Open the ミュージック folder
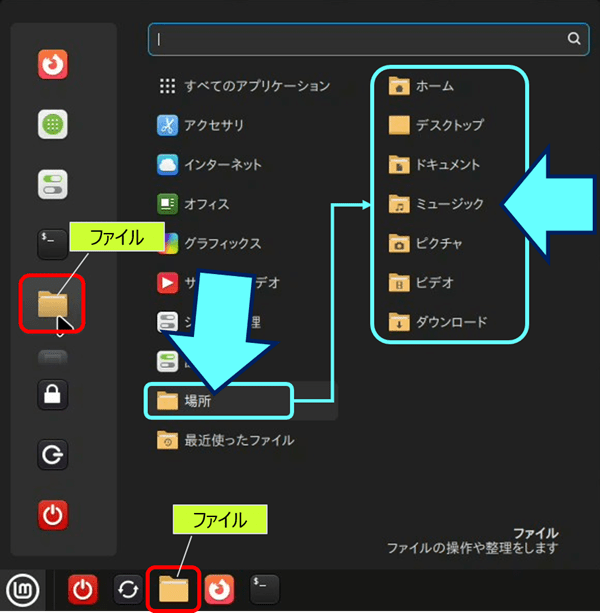Image resolution: width=600 pixels, height=613 pixels. [x=436, y=204]
